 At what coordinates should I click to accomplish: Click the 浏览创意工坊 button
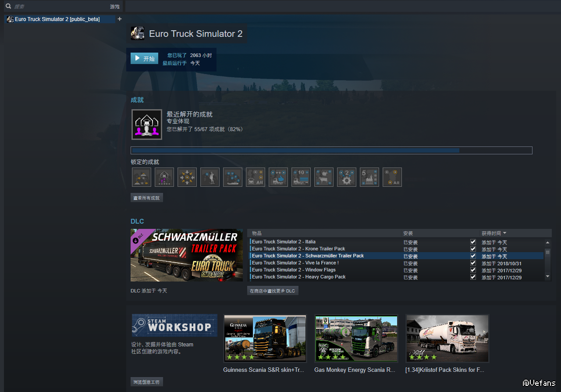[147, 382]
